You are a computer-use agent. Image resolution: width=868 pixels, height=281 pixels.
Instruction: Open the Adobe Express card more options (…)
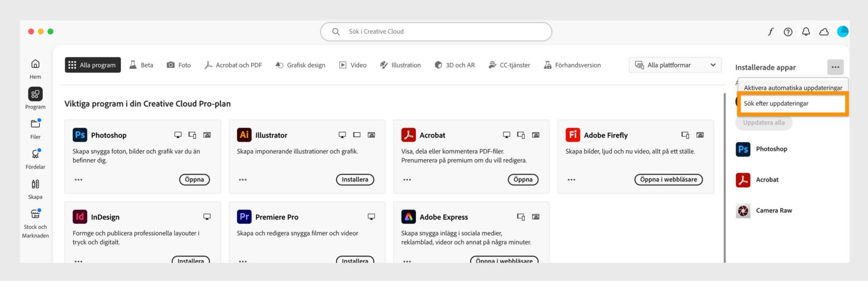407,261
